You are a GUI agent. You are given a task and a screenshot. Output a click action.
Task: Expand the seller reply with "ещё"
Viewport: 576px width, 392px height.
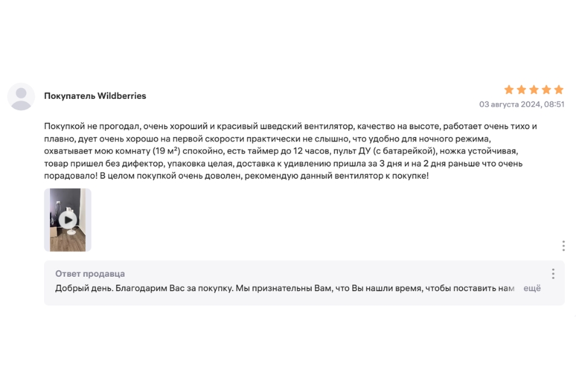[x=531, y=288]
